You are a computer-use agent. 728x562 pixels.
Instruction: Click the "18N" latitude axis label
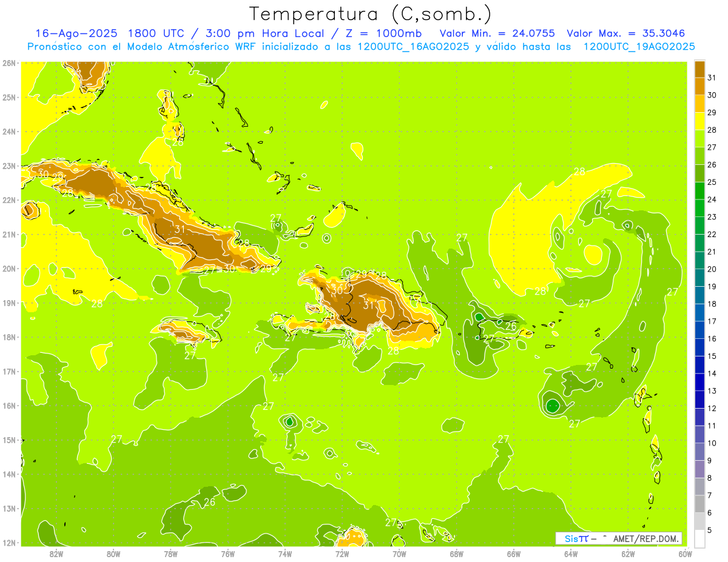9,337
